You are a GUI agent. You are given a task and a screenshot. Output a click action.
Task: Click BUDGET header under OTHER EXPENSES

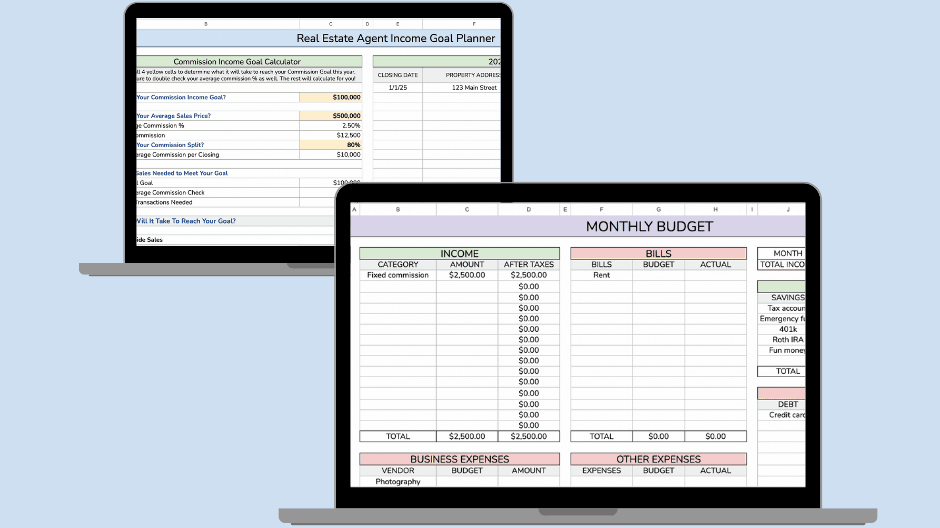click(x=658, y=470)
